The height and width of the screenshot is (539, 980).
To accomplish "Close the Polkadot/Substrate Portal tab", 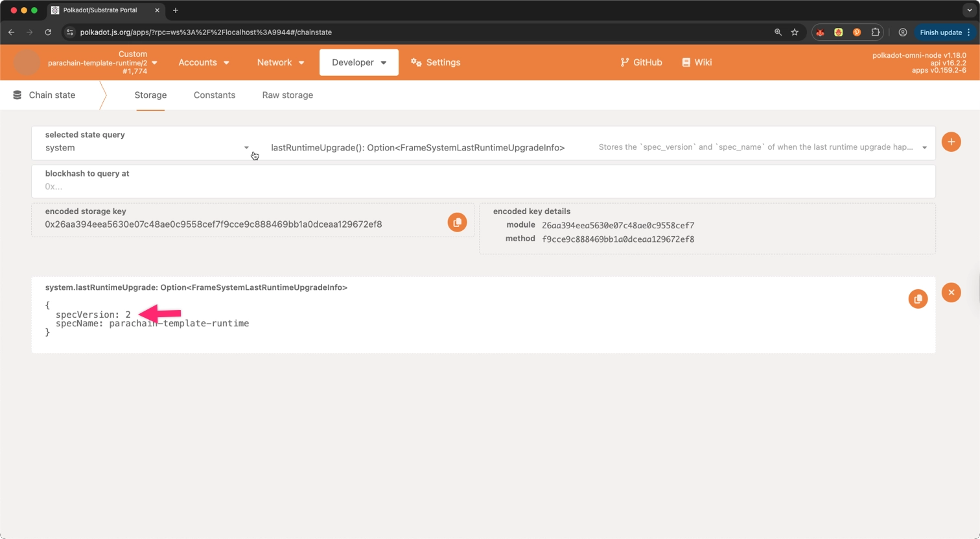I will coord(157,10).
